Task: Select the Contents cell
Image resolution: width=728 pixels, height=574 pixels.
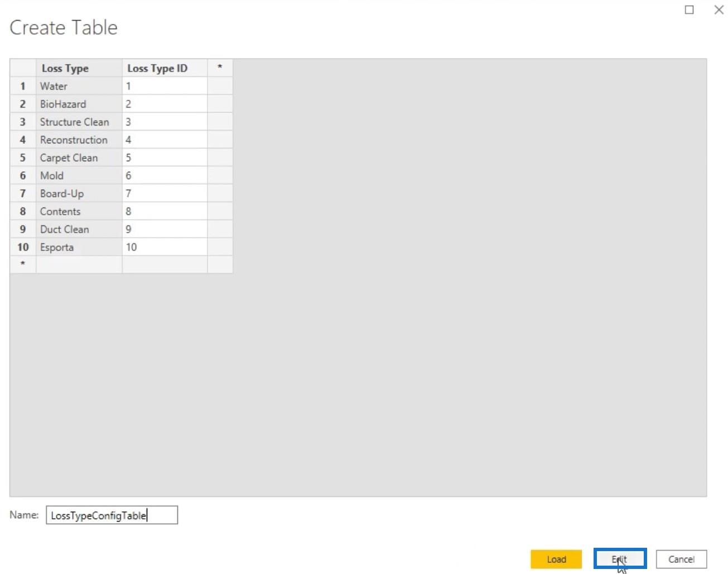Action: 79,211
